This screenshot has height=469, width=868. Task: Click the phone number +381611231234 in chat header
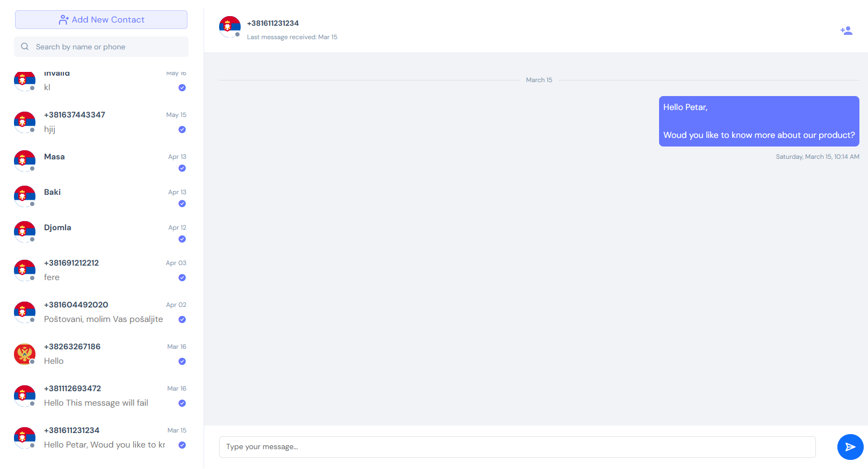(273, 23)
